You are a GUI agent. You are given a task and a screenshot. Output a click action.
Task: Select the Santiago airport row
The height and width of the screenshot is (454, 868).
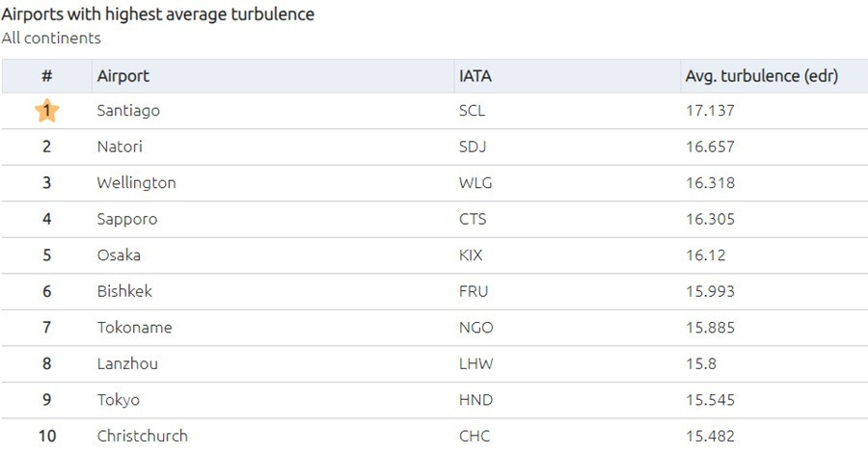[435, 111]
